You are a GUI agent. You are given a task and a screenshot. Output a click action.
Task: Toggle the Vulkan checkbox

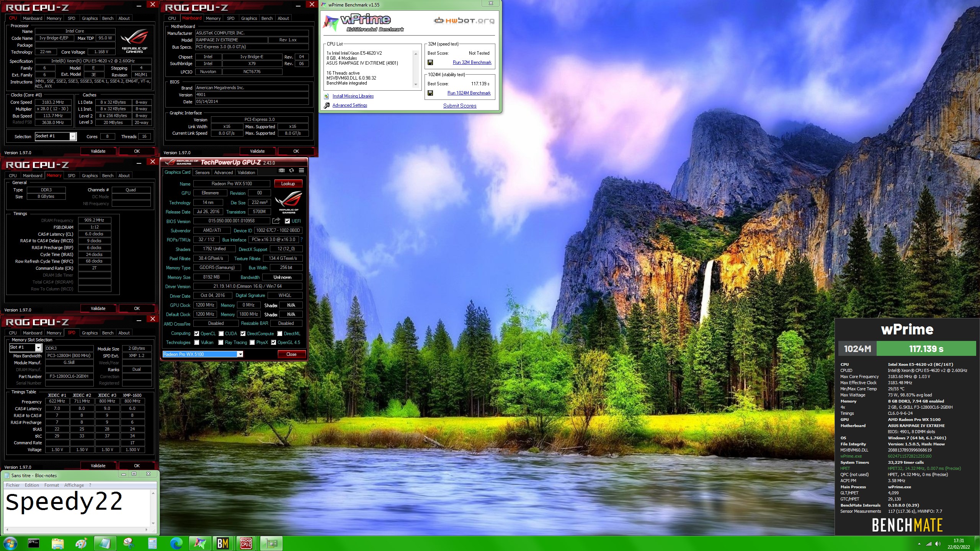[197, 342]
